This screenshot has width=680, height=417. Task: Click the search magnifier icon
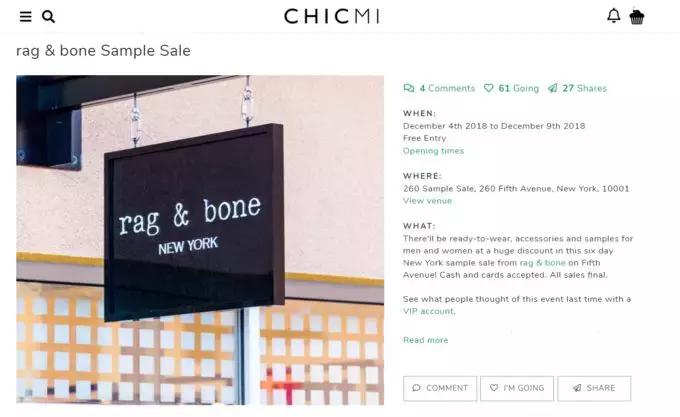tap(48, 16)
